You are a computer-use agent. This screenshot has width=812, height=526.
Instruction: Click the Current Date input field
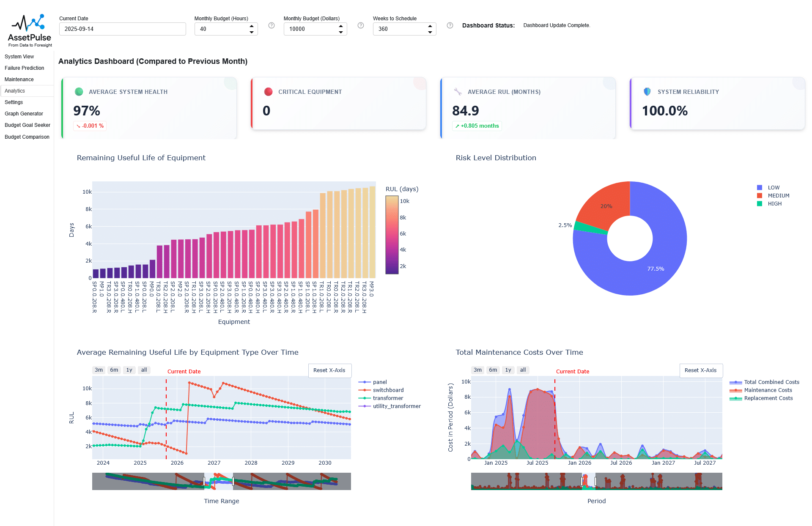click(122, 29)
